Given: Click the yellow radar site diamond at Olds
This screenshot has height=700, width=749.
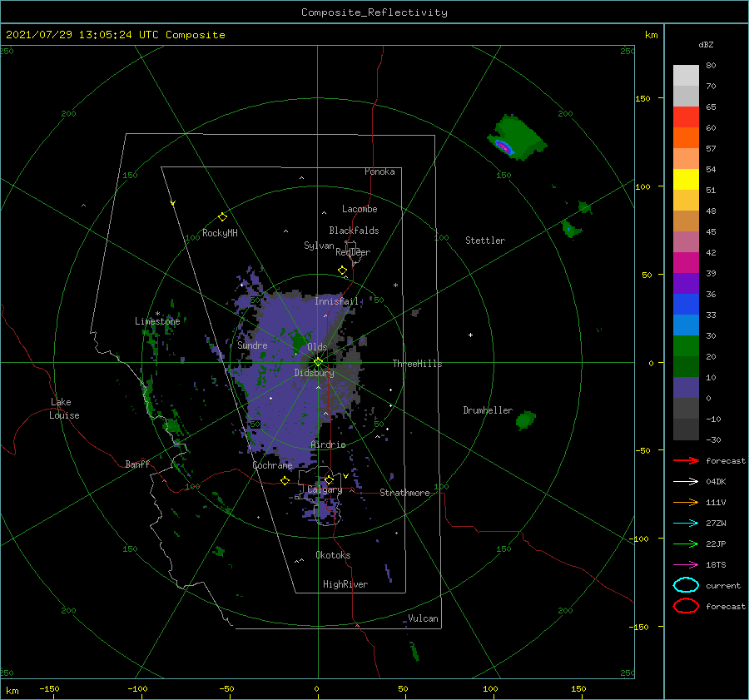Looking at the screenshot, I should [318, 362].
